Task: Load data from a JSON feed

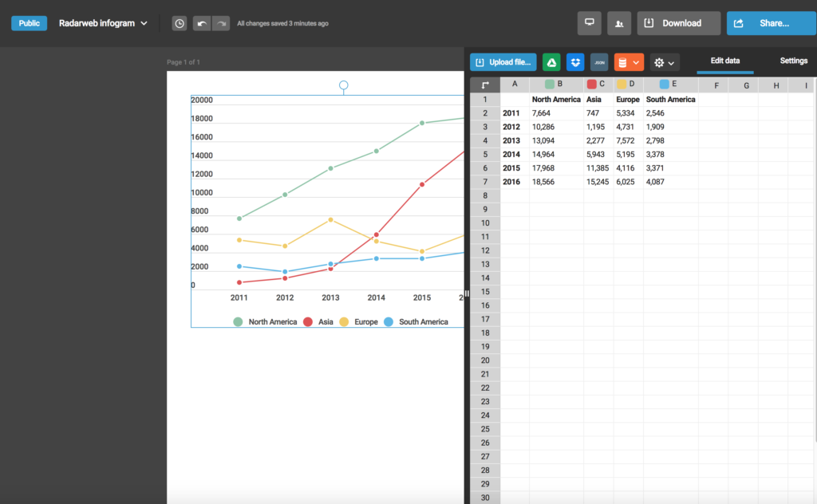Action: click(598, 61)
